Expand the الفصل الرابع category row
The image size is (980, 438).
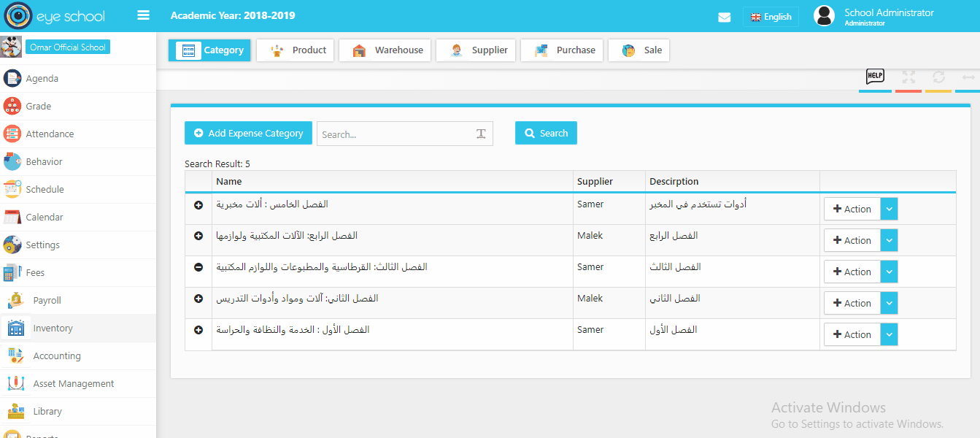[x=198, y=237]
